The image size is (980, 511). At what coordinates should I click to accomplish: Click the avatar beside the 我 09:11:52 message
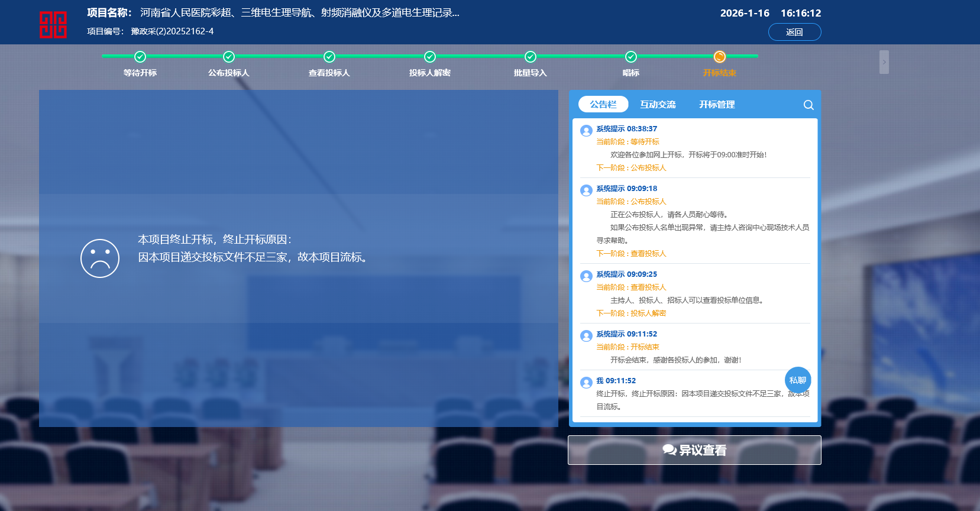(x=586, y=383)
